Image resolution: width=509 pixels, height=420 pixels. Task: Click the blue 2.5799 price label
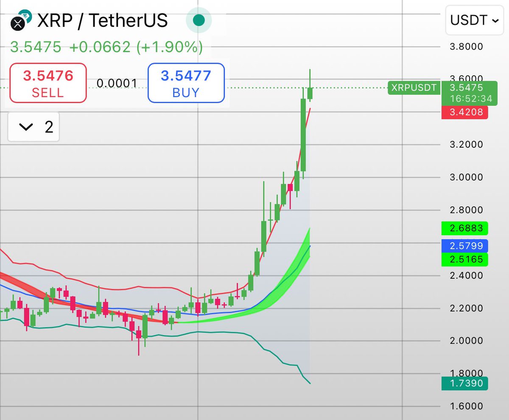[x=464, y=246]
